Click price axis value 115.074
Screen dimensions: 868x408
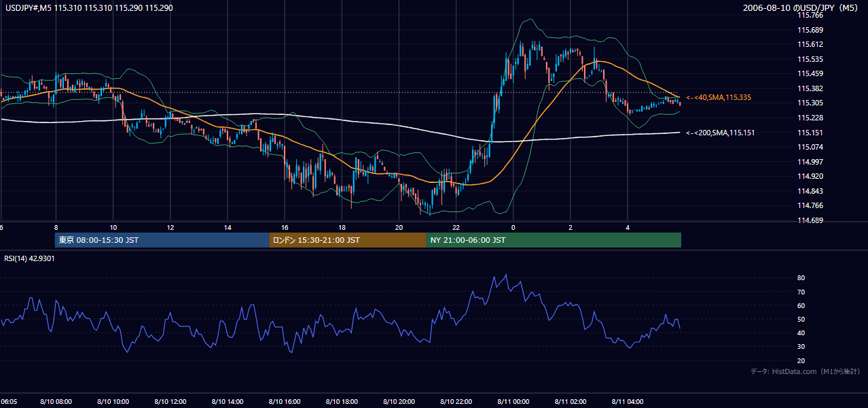point(810,147)
